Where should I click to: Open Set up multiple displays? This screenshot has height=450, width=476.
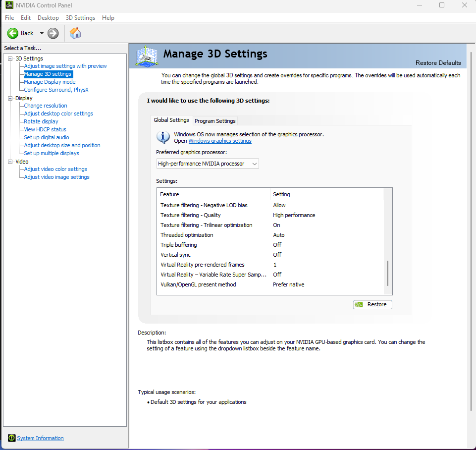[52, 153]
